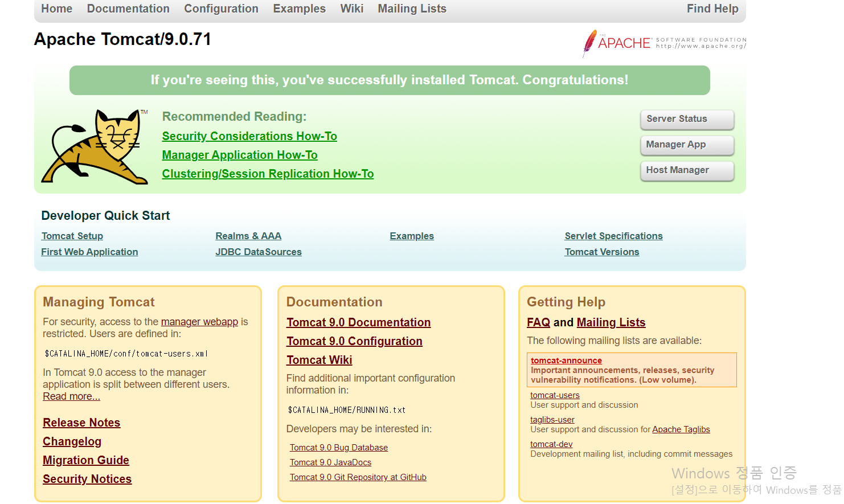This screenshot has width=844, height=504.
Task: Open the Release Notes link
Action: pos(81,423)
